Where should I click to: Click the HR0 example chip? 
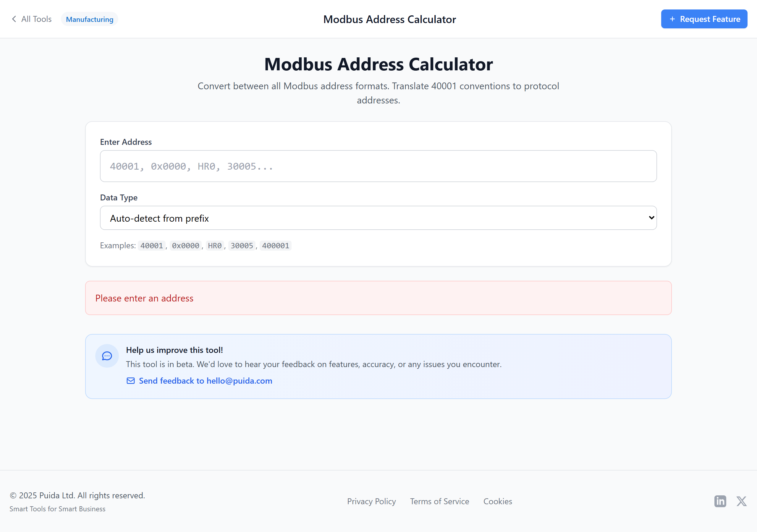[215, 245]
